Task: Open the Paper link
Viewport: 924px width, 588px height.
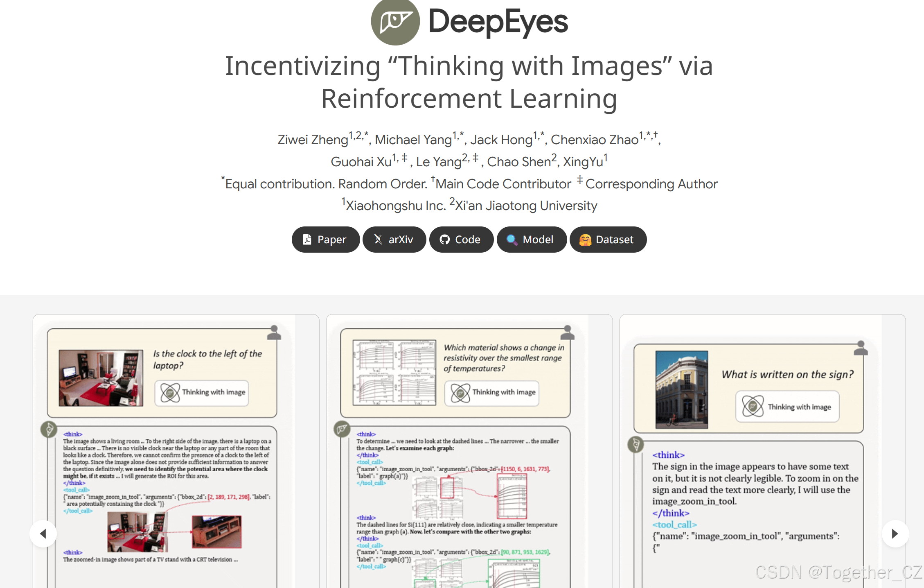Action: point(326,240)
